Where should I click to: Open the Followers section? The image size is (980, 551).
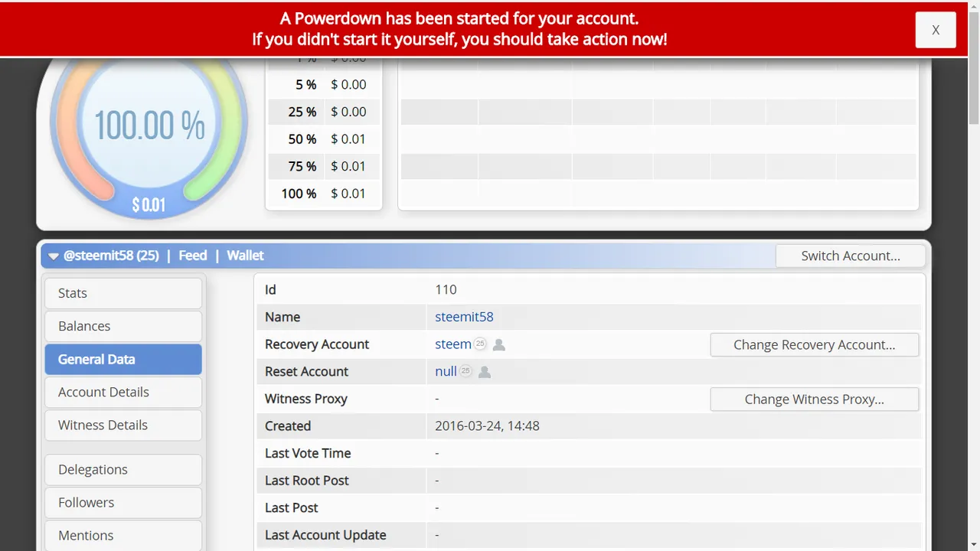(123, 502)
